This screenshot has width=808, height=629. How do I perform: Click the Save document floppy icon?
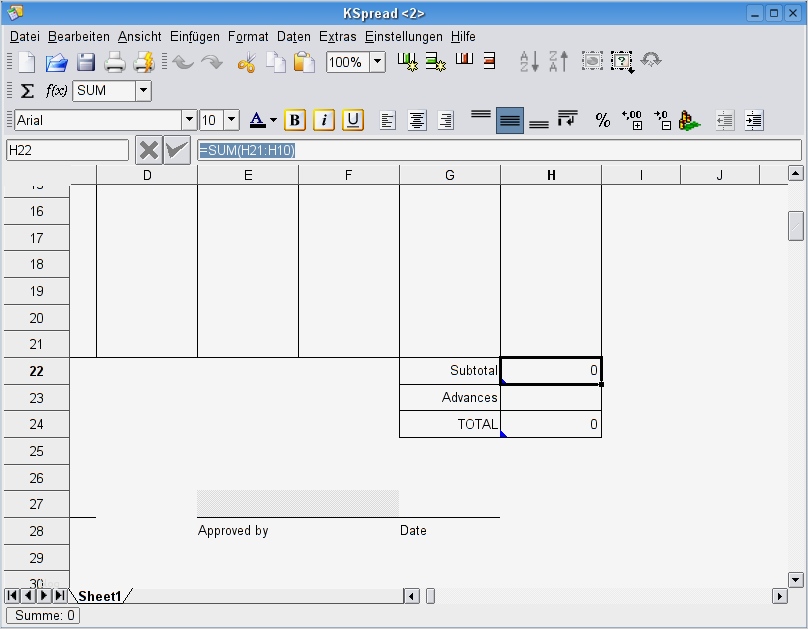pyautogui.click(x=86, y=62)
